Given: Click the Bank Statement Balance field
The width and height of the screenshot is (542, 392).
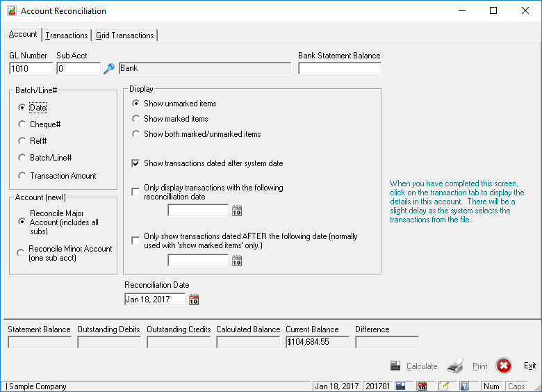Looking at the screenshot, I should (340, 69).
